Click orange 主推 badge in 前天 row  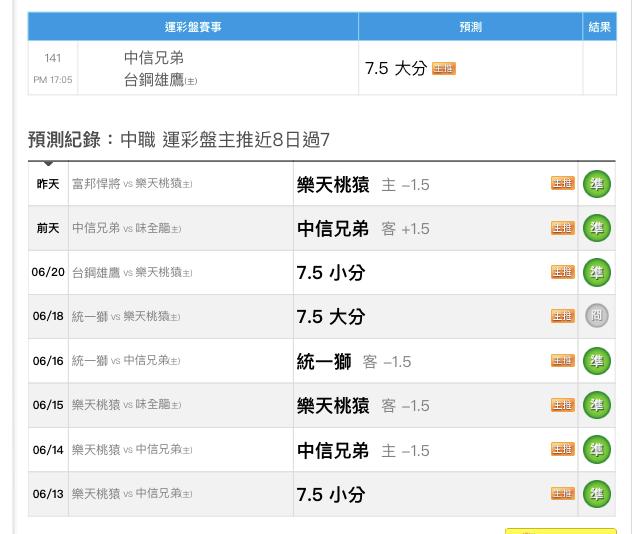point(563,228)
